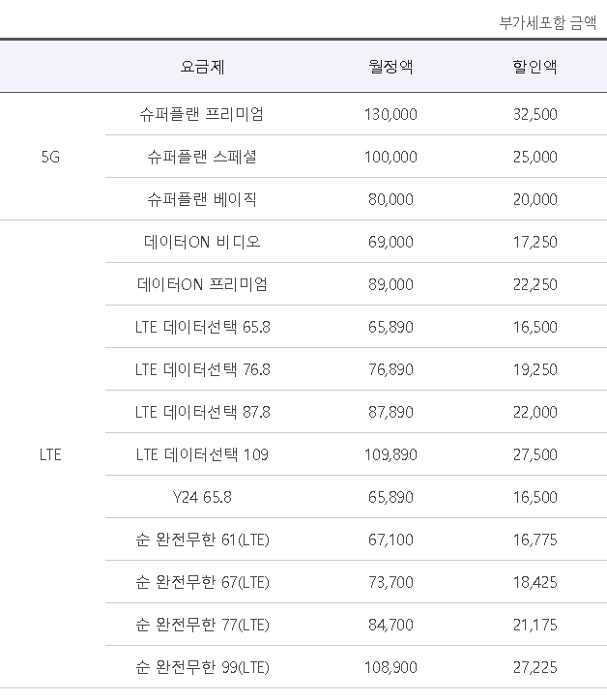Click LTE 데이터선택 87.8 plan
The image size is (607, 700).
[203, 412]
